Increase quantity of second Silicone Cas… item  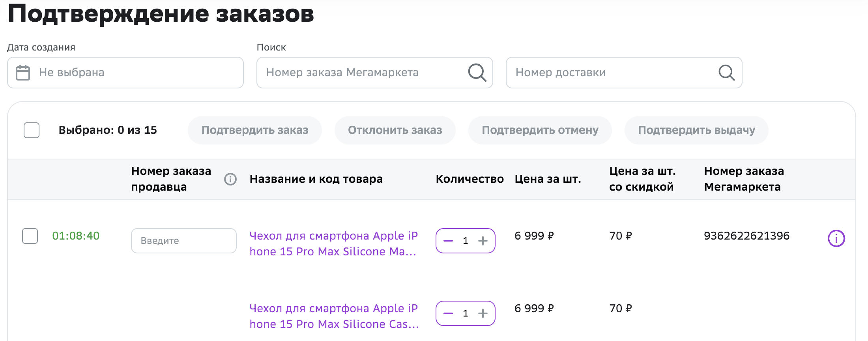483,313
